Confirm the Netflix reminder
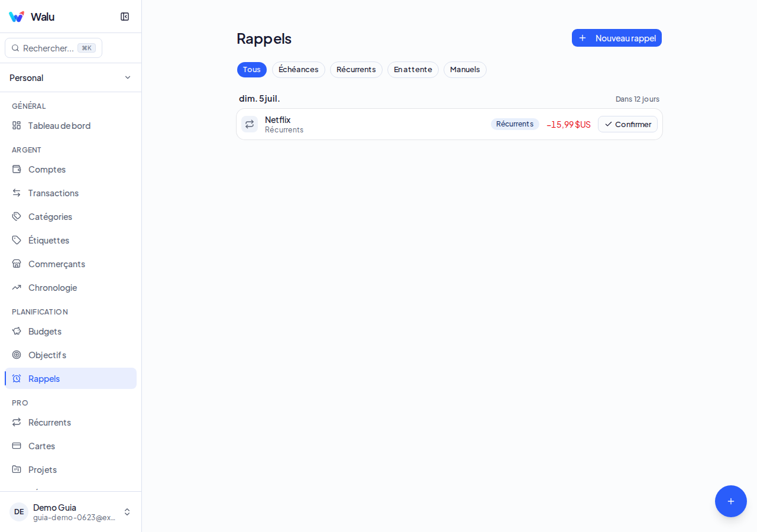 pyautogui.click(x=627, y=124)
